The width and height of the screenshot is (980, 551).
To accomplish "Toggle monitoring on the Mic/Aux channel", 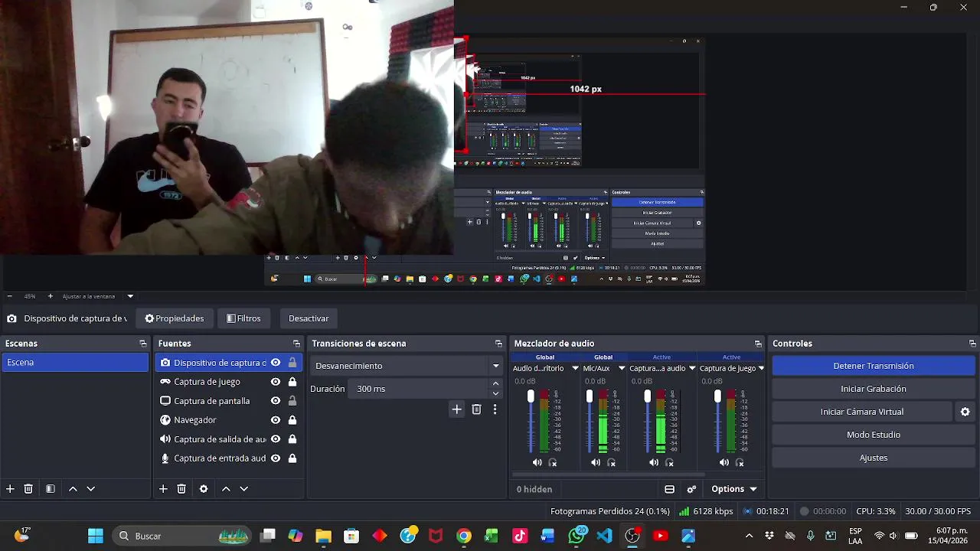I will (x=612, y=462).
